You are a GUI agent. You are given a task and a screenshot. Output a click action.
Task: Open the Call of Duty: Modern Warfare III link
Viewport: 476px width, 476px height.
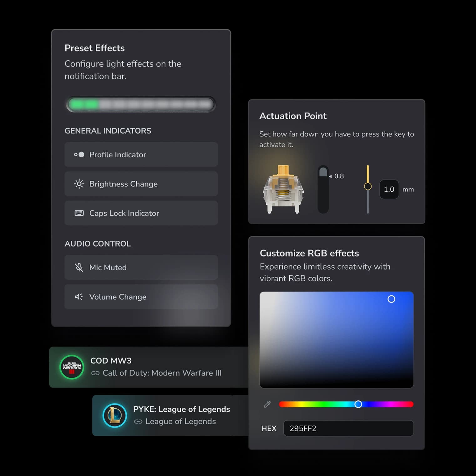(162, 373)
